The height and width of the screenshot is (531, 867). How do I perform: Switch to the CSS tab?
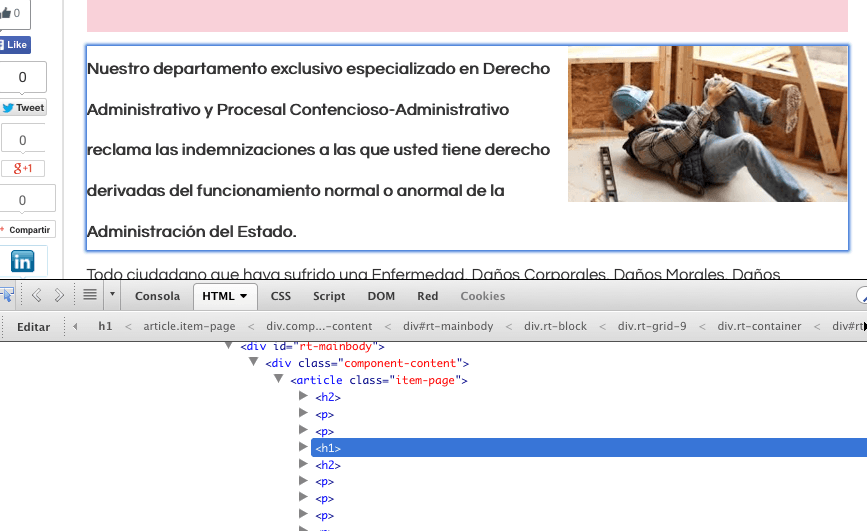281,296
